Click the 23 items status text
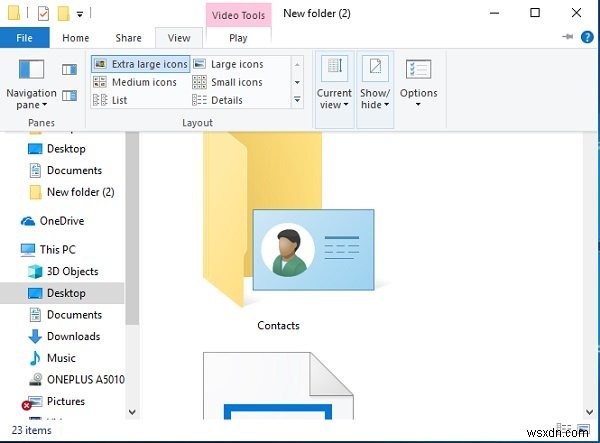 tap(31, 430)
